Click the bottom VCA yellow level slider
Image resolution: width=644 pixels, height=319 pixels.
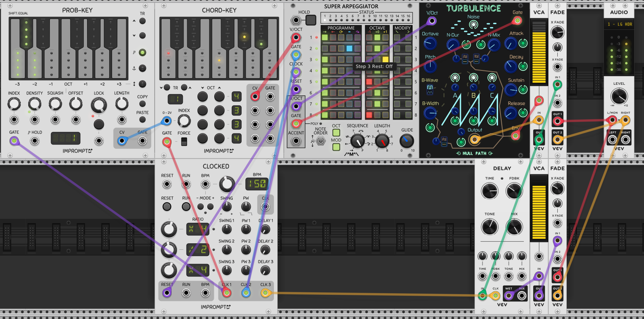tap(539, 208)
